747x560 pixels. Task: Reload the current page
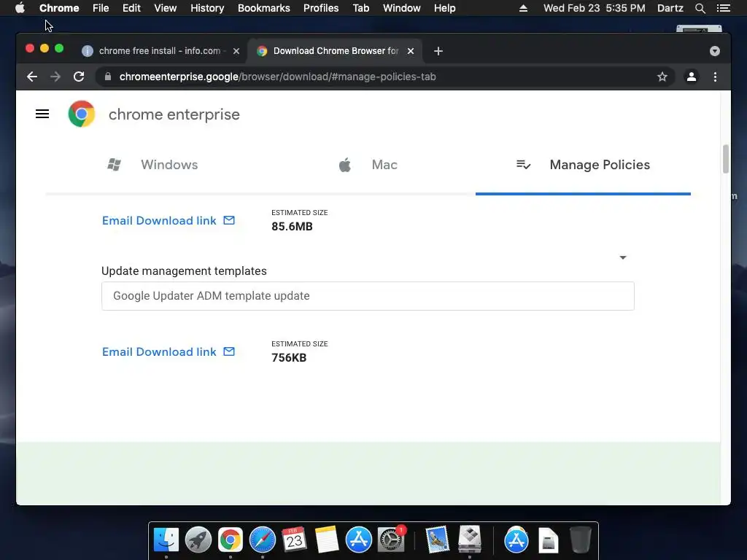[x=79, y=77]
